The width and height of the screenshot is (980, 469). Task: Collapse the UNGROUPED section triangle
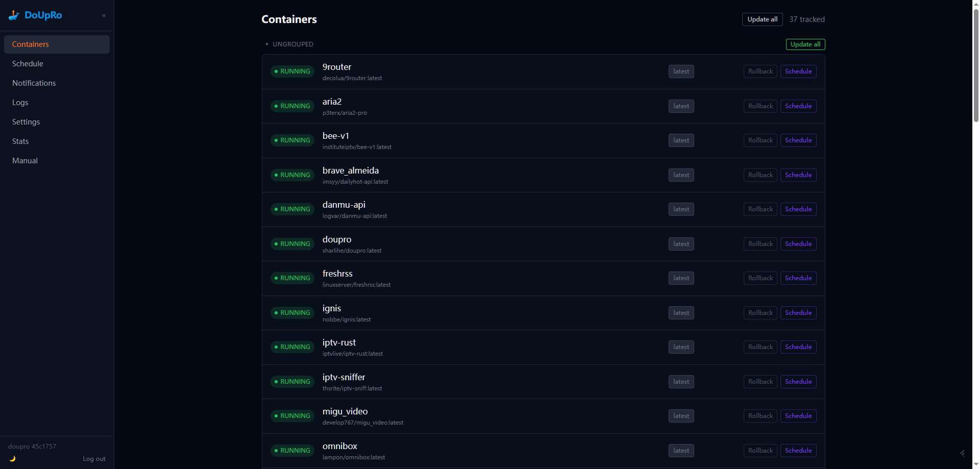pyautogui.click(x=267, y=44)
